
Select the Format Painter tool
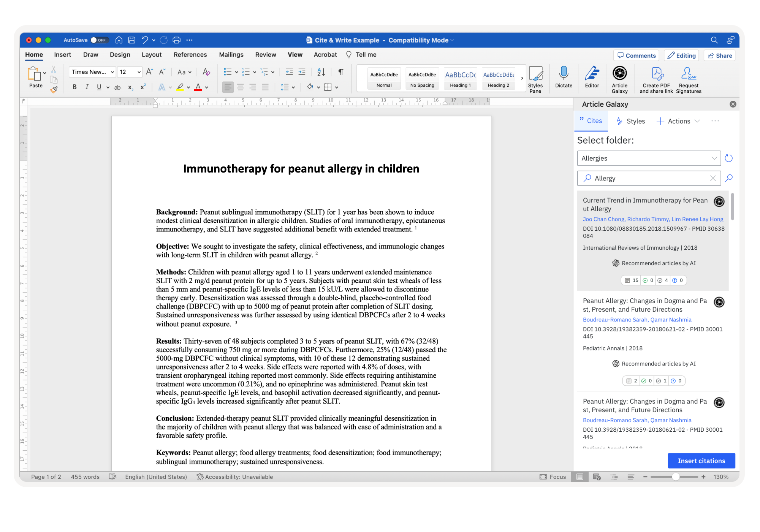pos(54,90)
